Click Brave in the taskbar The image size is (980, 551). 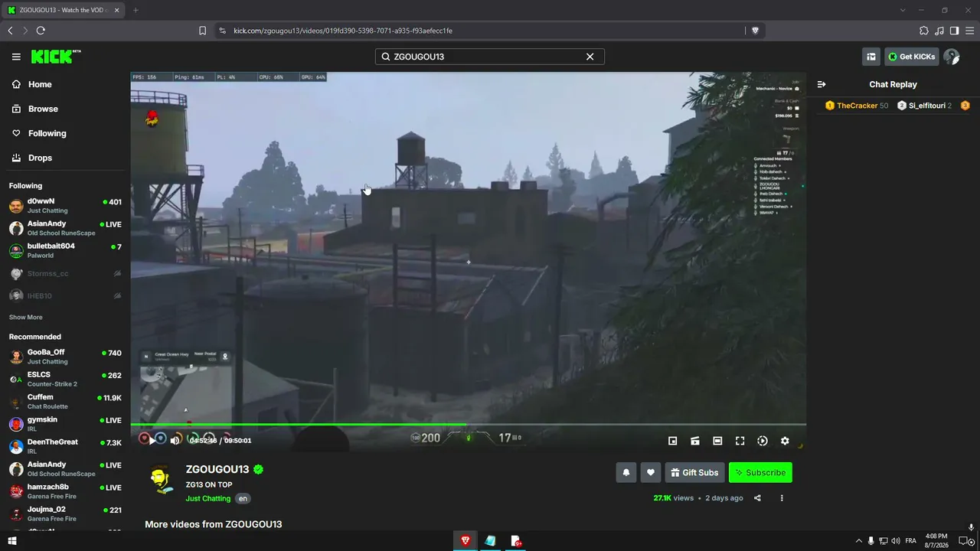[465, 541]
